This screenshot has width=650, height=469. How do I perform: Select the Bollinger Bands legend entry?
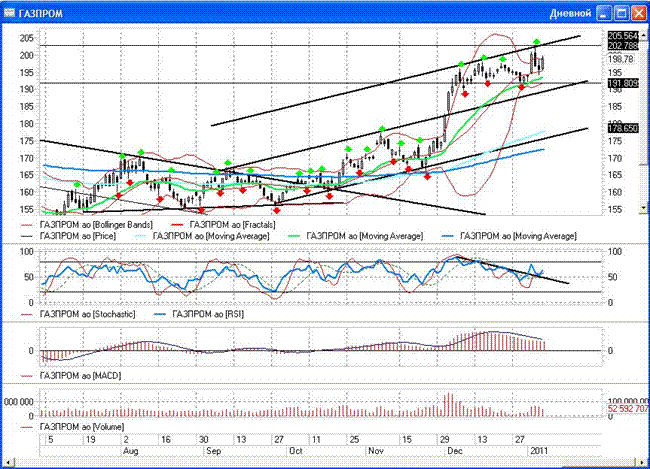(x=87, y=225)
